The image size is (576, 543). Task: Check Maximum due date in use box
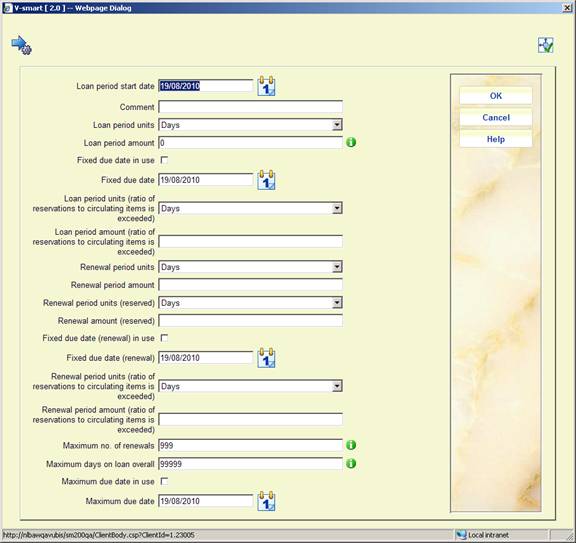[x=165, y=481]
